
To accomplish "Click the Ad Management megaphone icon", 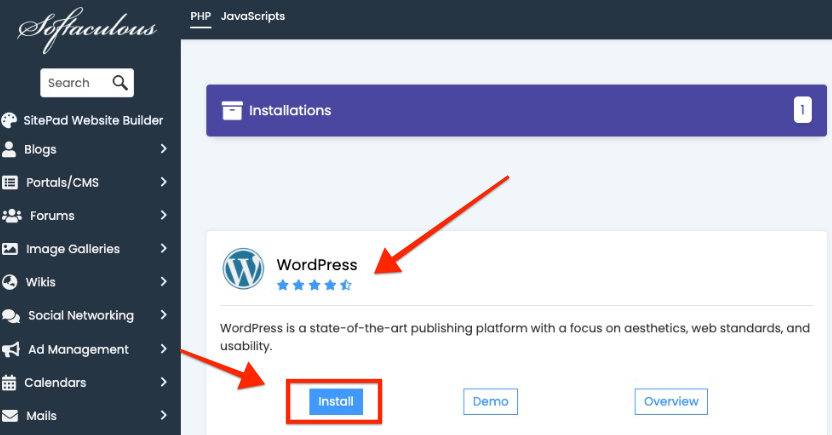I will tap(11, 350).
